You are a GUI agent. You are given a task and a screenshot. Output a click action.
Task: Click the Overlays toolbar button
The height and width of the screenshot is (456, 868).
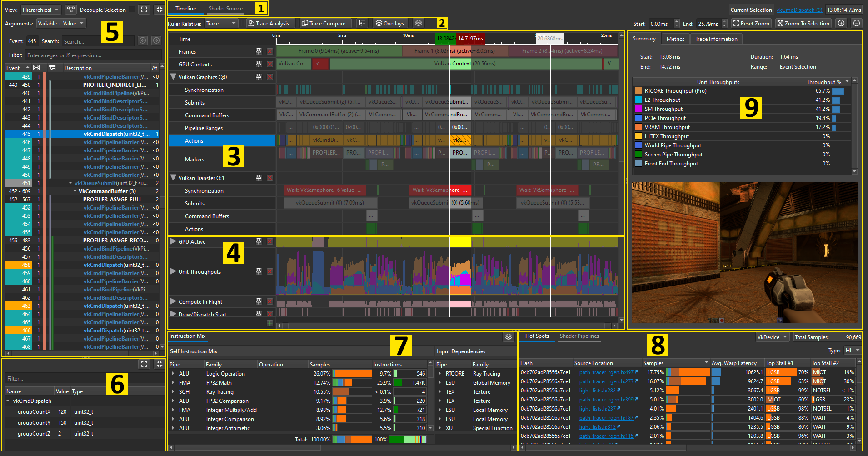click(x=390, y=23)
